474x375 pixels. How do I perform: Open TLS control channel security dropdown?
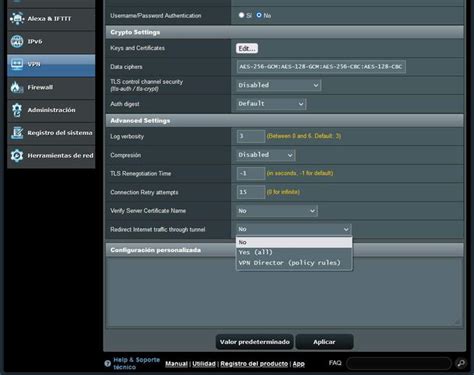tap(278, 85)
